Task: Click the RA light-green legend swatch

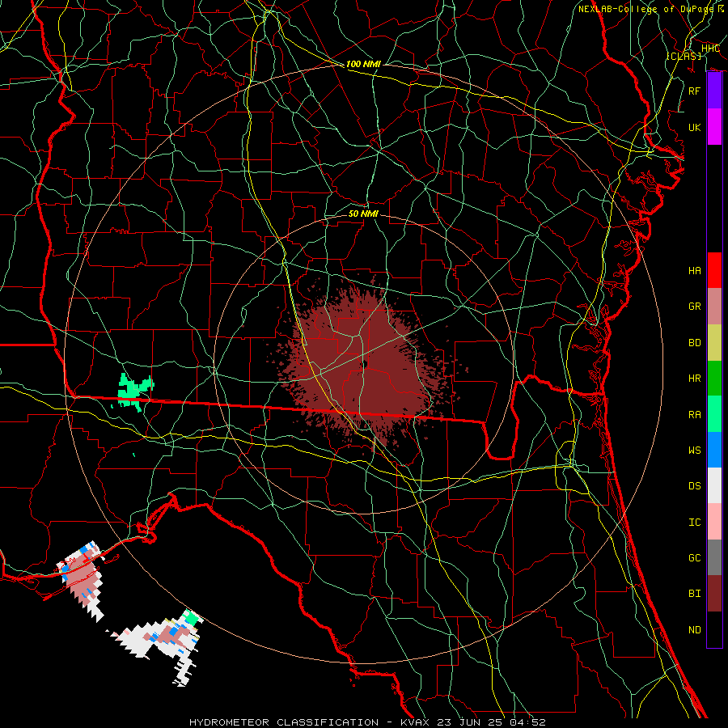Action: pos(714,414)
